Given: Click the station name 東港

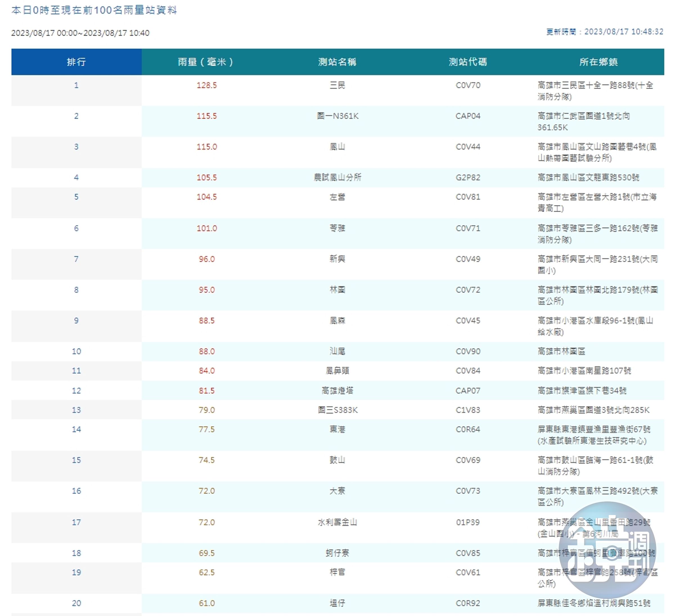Looking at the screenshot, I should pos(337,430).
